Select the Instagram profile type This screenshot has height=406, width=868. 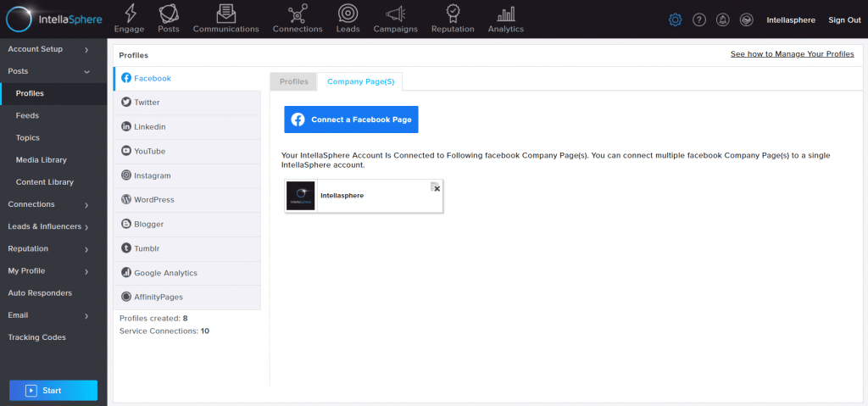(187, 175)
